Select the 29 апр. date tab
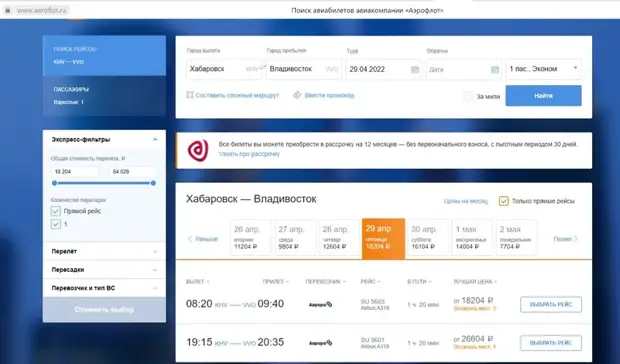 click(x=384, y=239)
